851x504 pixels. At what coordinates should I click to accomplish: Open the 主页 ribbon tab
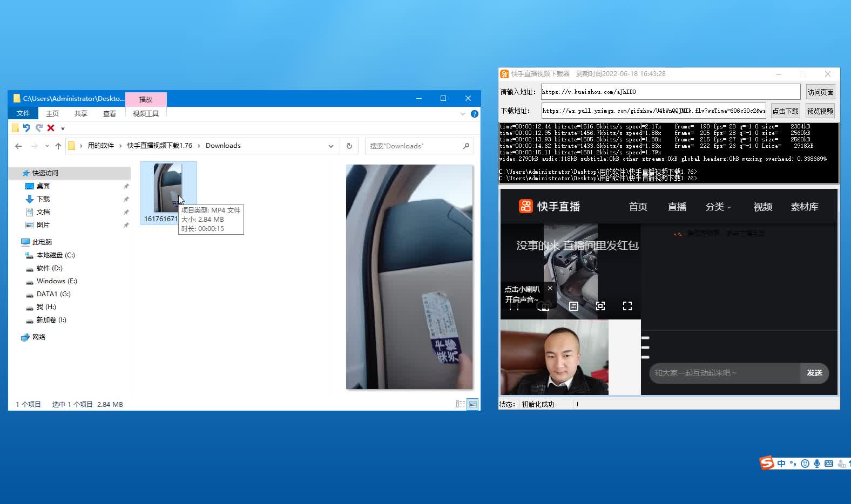[x=52, y=113]
